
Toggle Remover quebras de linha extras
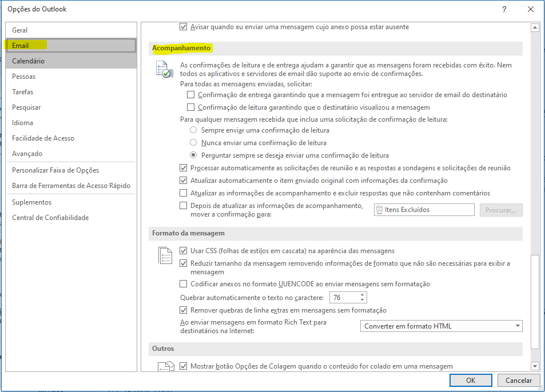tap(183, 310)
